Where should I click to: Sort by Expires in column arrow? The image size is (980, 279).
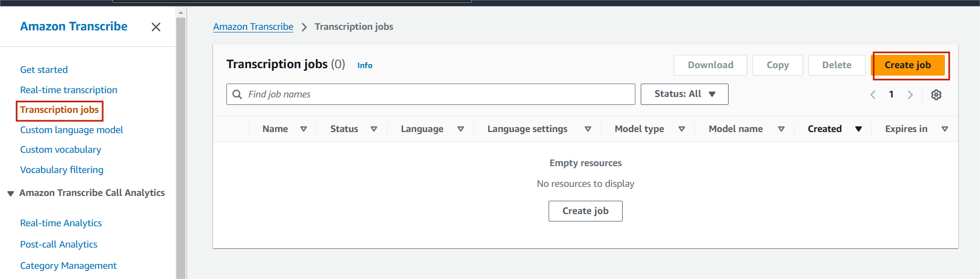tap(945, 129)
